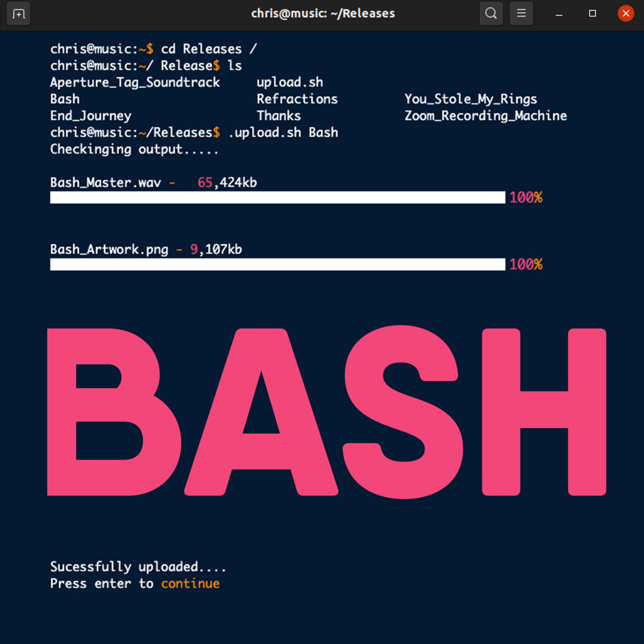Viewport: 644px width, 644px height.
Task: Maximize the terminal window
Action: coord(592,13)
